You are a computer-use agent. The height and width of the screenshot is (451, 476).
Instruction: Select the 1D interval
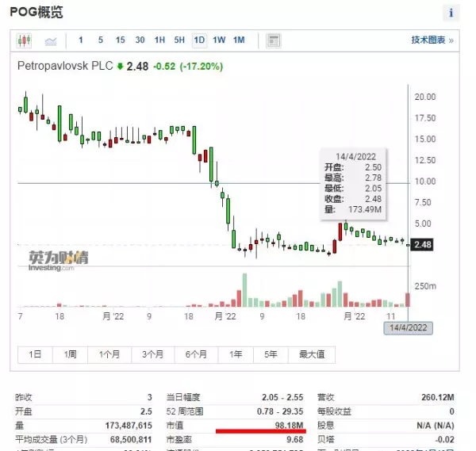pyautogui.click(x=199, y=40)
